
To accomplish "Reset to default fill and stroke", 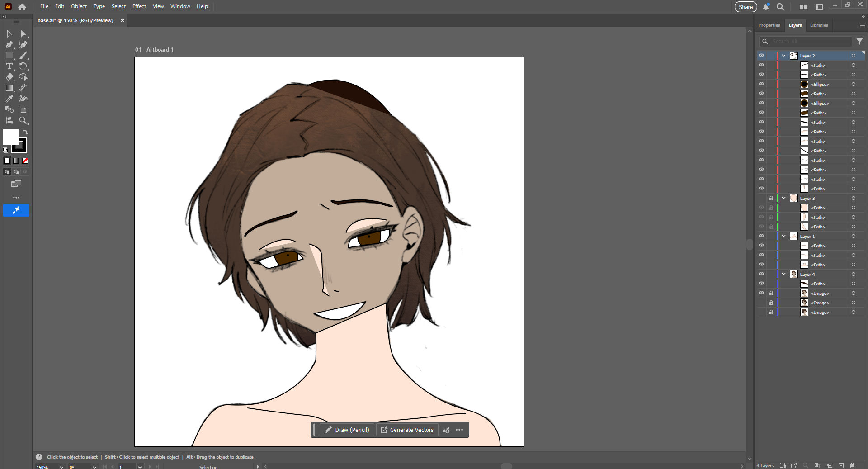I will tap(5, 150).
